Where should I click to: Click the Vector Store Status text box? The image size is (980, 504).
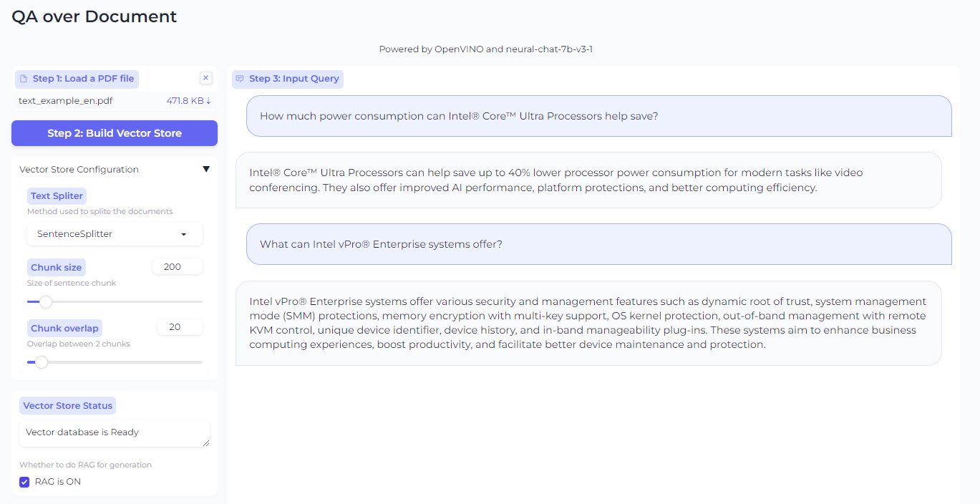coord(115,432)
